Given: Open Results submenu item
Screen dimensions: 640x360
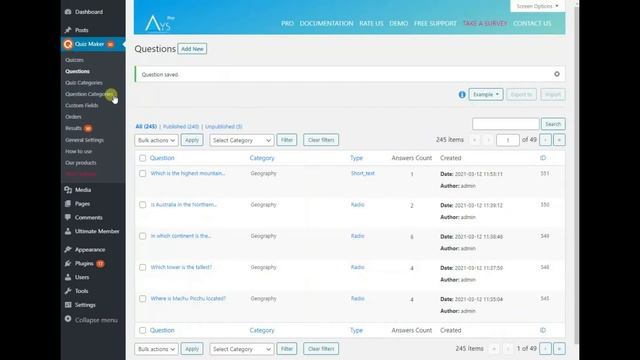Looking at the screenshot, I should point(73,128).
